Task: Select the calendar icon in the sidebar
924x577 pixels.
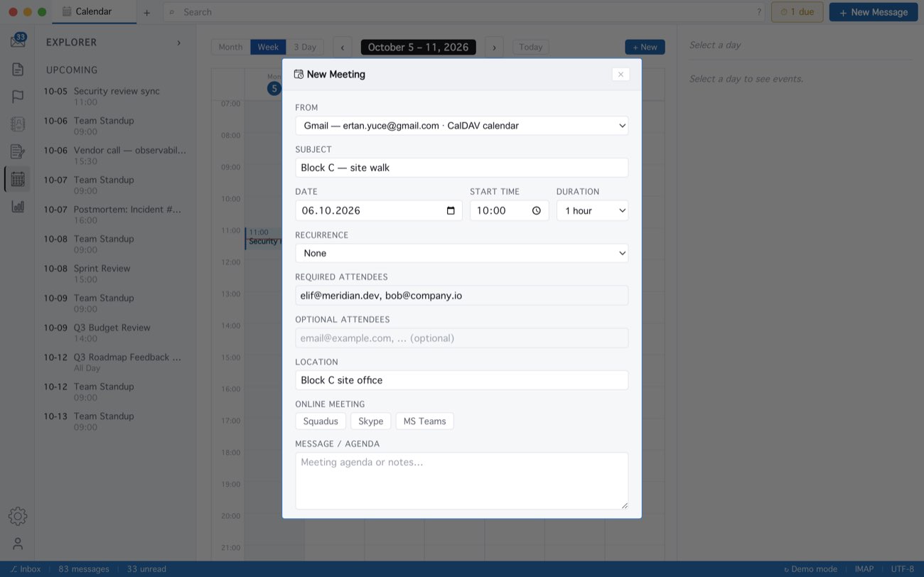Action: tap(18, 179)
